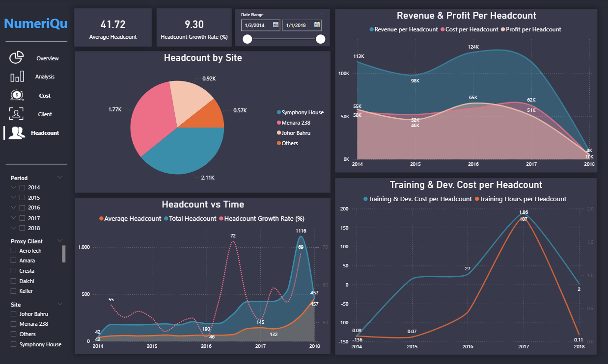Switch to the Analysis page

pos(45,77)
